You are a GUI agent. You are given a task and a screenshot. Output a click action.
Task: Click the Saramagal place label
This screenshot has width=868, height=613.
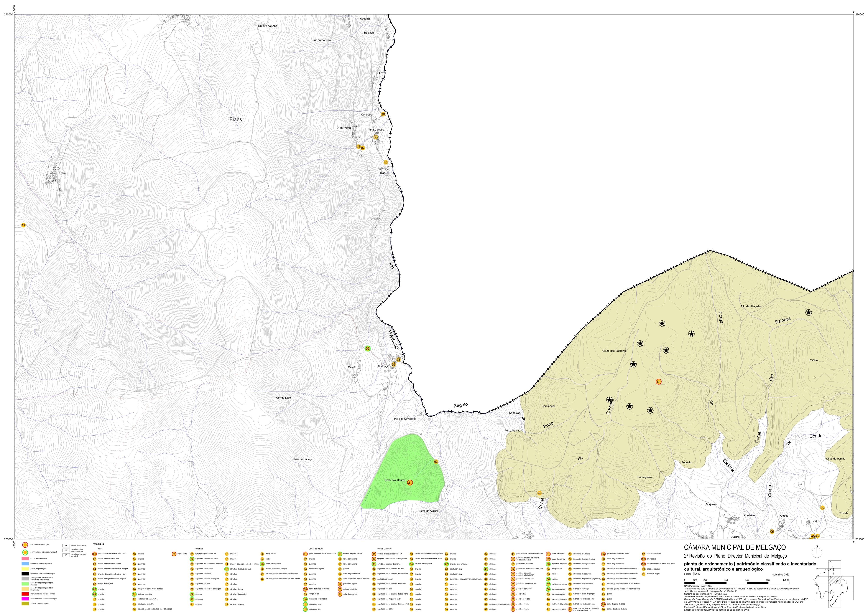coord(548,406)
